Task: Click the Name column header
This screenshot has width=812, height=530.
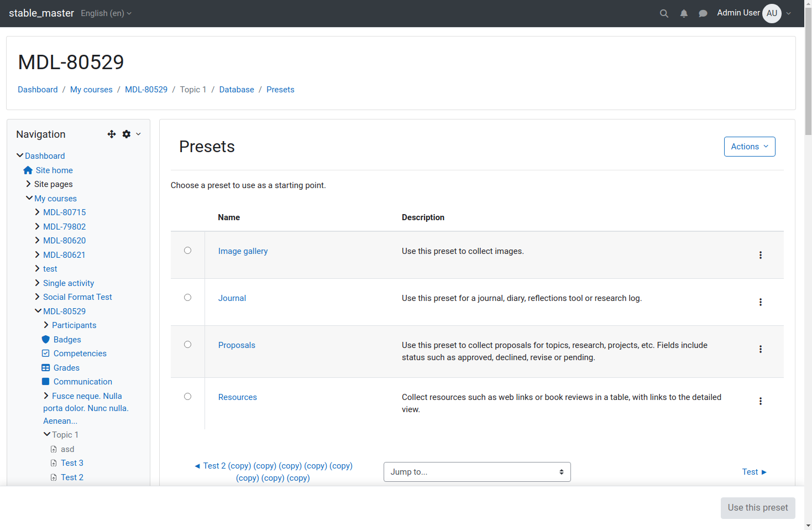Action: coord(229,217)
